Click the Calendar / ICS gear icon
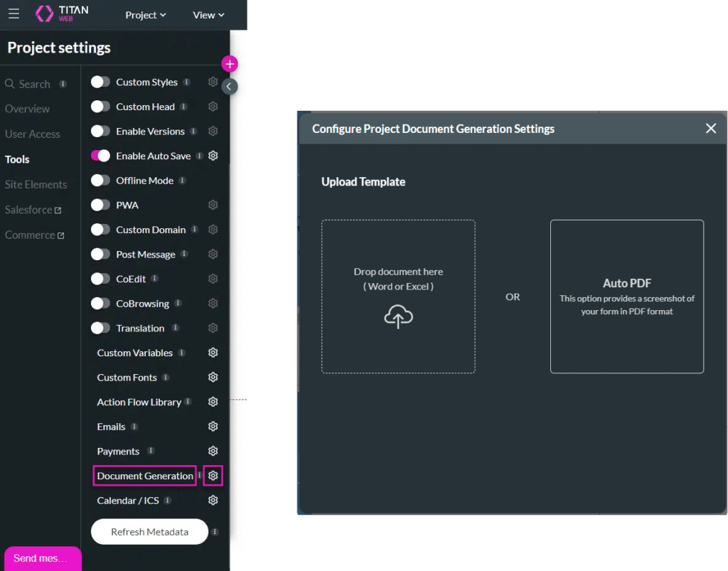Screen dimensions: 728x571 pos(213,501)
